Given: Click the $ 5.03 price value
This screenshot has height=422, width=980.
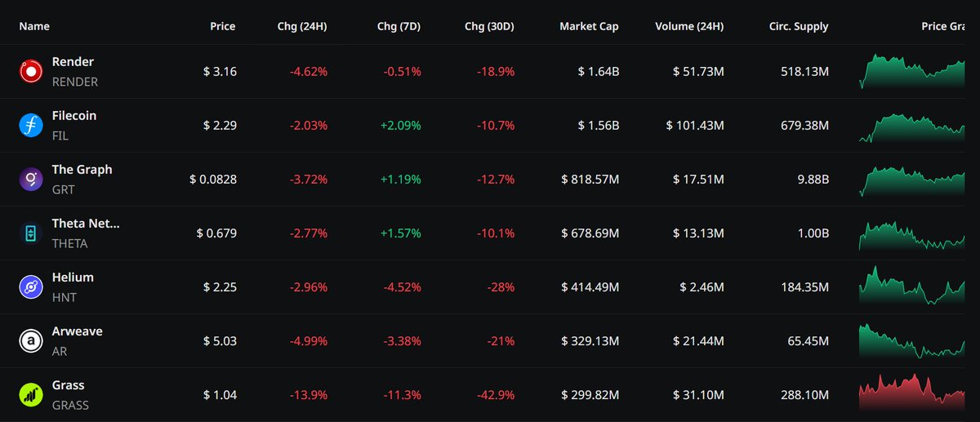Looking at the screenshot, I should click(220, 341).
